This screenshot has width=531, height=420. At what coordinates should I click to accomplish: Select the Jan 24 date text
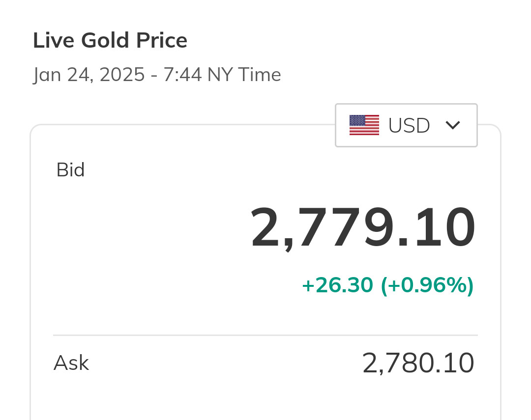coord(60,75)
